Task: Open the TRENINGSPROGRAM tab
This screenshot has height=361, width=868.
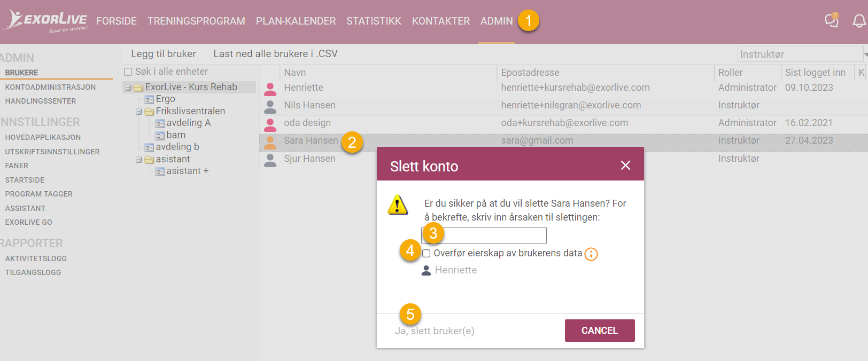Action: tap(196, 21)
